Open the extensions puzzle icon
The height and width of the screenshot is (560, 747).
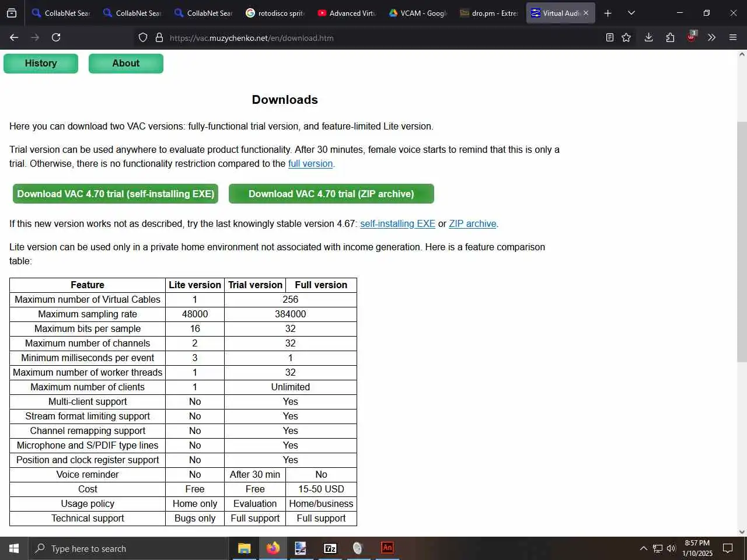[x=670, y=37]
